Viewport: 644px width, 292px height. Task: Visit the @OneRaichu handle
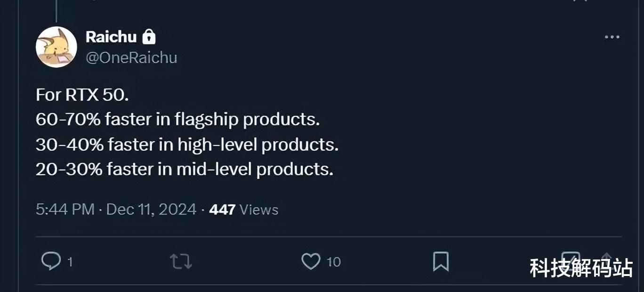pos(131,58)
